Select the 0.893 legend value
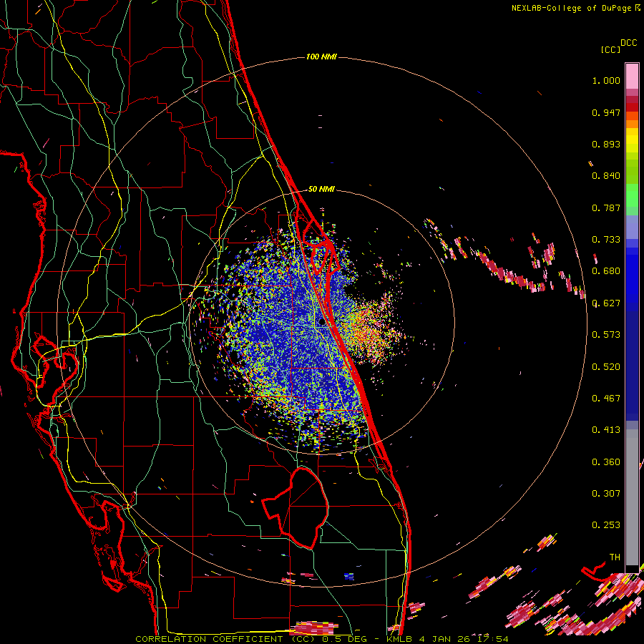The height and width of the screenshot is (644, 644). point(606,144)
